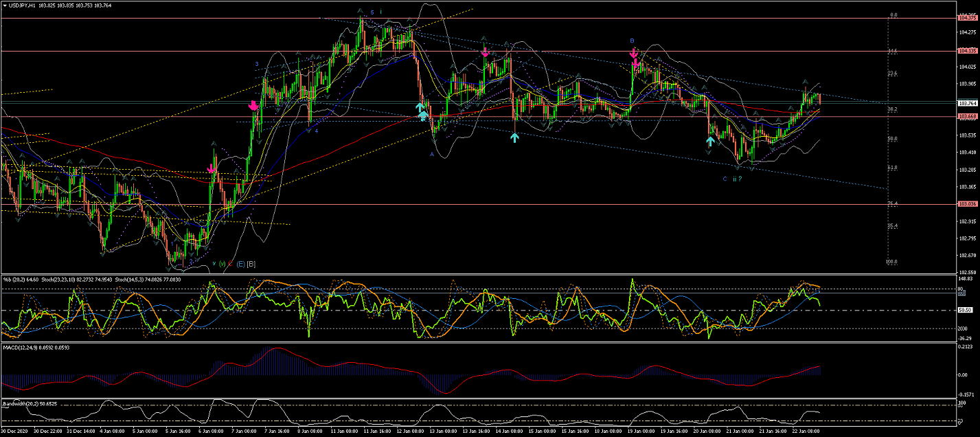The image size is (980, 437).
Task: Click the 104.155 red price label
Action: pyautogui.click(x=968, y=51)
